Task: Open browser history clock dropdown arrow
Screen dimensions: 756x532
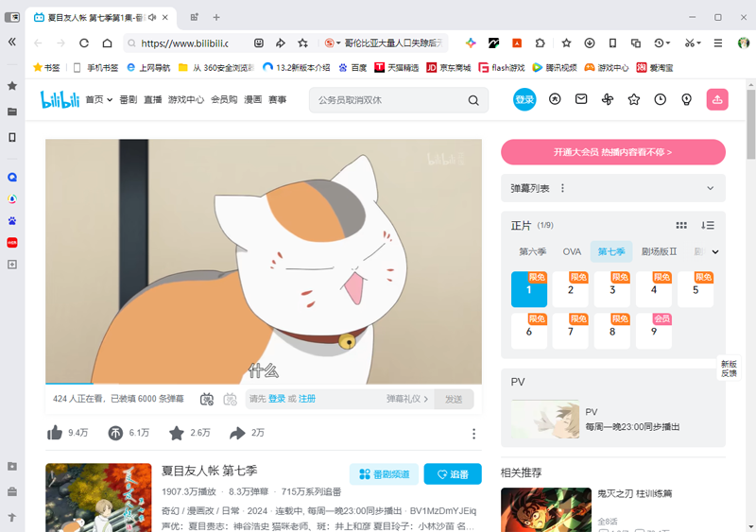Action: [x=668, y=43]
